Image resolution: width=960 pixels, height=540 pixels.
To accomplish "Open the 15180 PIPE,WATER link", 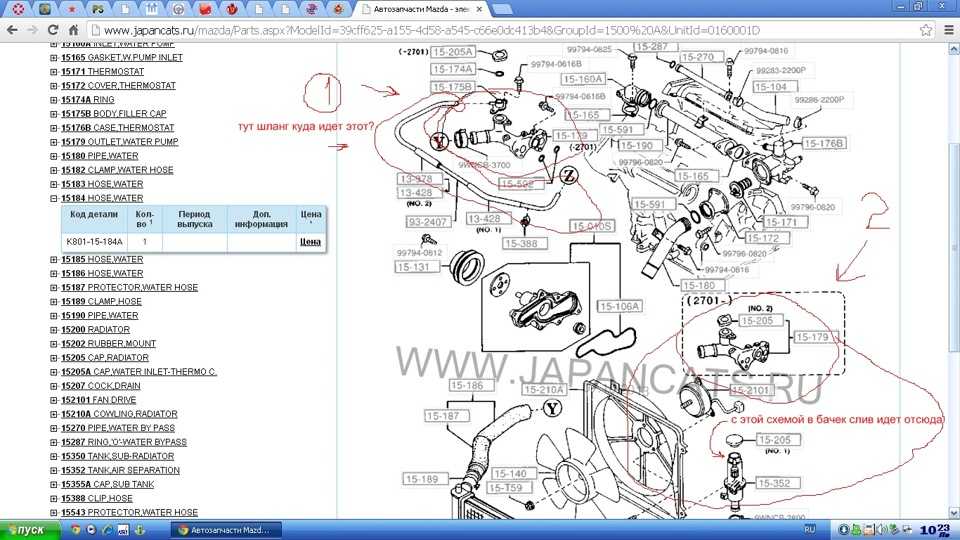I will [99, 156].
